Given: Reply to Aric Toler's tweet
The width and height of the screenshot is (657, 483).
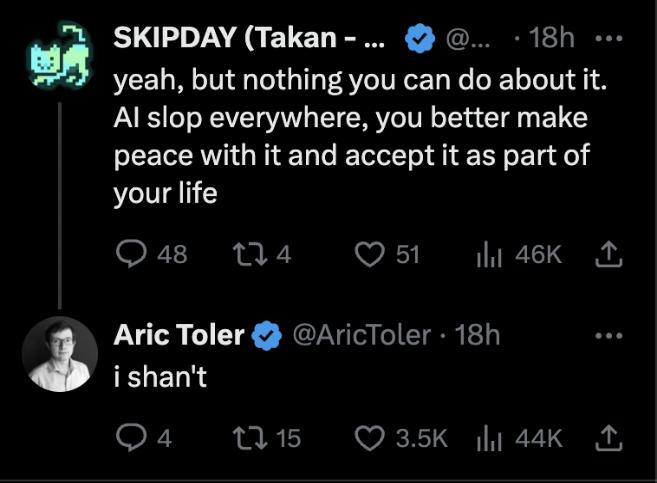Looking at the screenshot, I should tap(131, 438).
